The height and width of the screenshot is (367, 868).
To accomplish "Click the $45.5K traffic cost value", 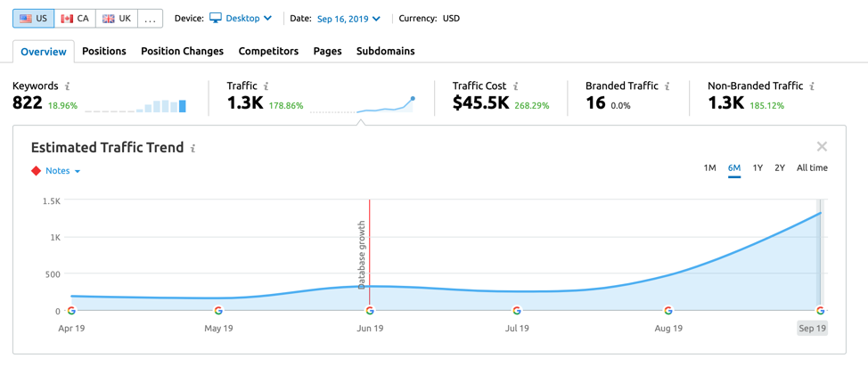I will (x=481, y=103).
